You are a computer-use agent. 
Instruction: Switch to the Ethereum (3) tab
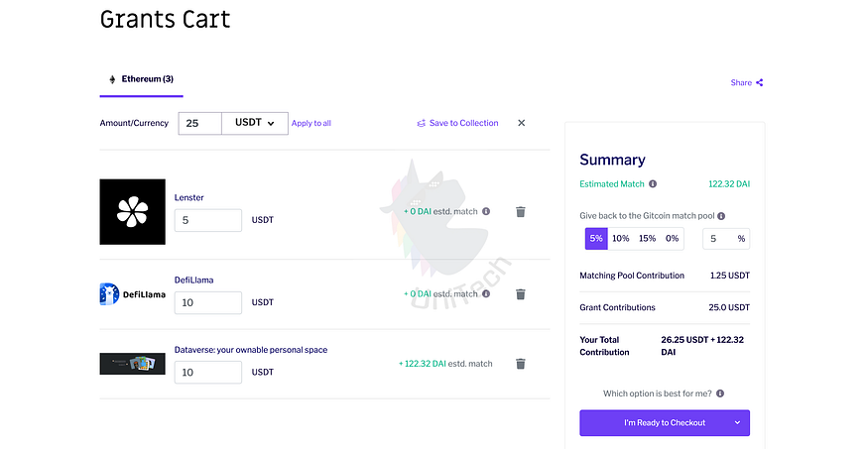[x=141, y=79]
